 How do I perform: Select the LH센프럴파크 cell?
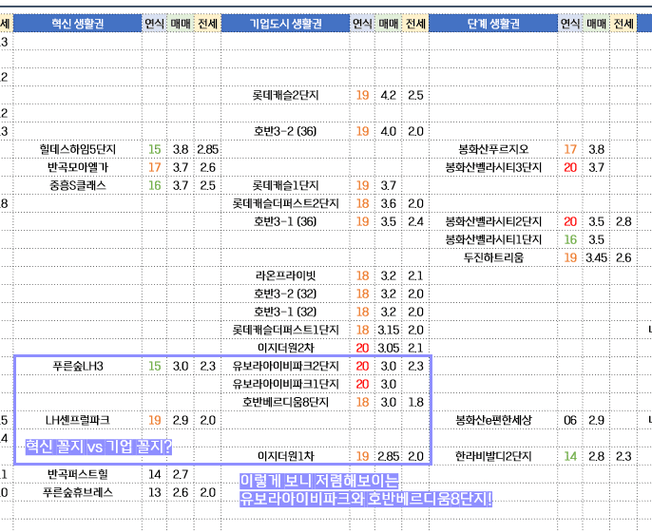point(78,420)
